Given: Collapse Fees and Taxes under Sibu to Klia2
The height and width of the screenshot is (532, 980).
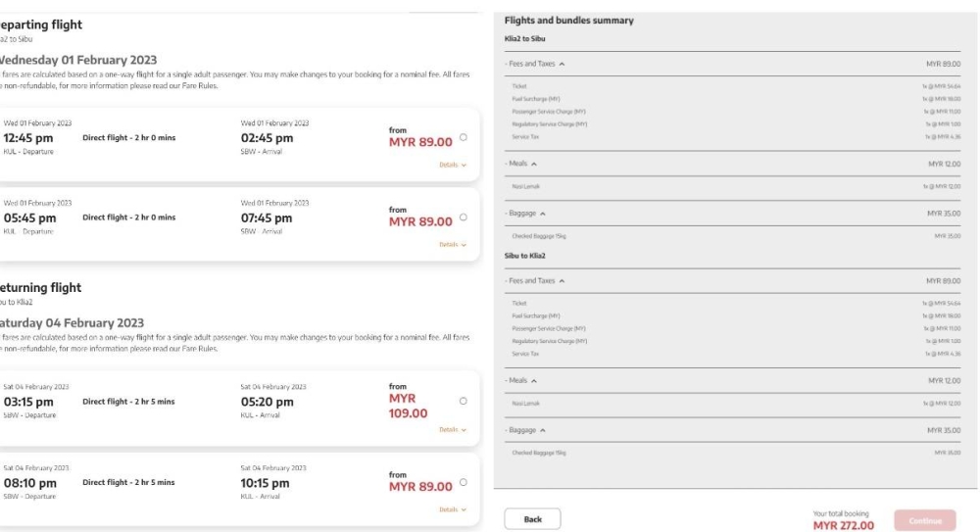Looking at the screenshot, I should [563, 281].
